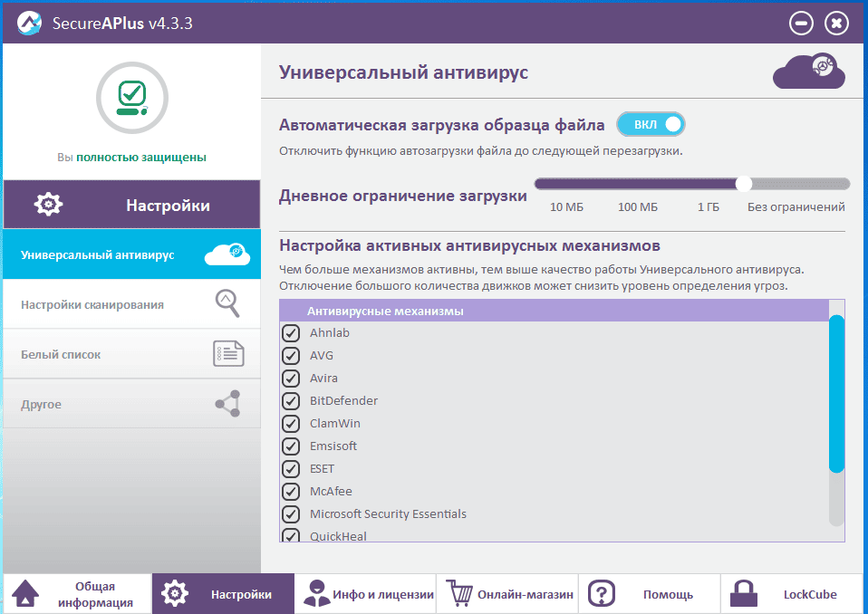Open LockCube tab
The width and height of the screenshot is (868, 614).
[x=793, y=593]
